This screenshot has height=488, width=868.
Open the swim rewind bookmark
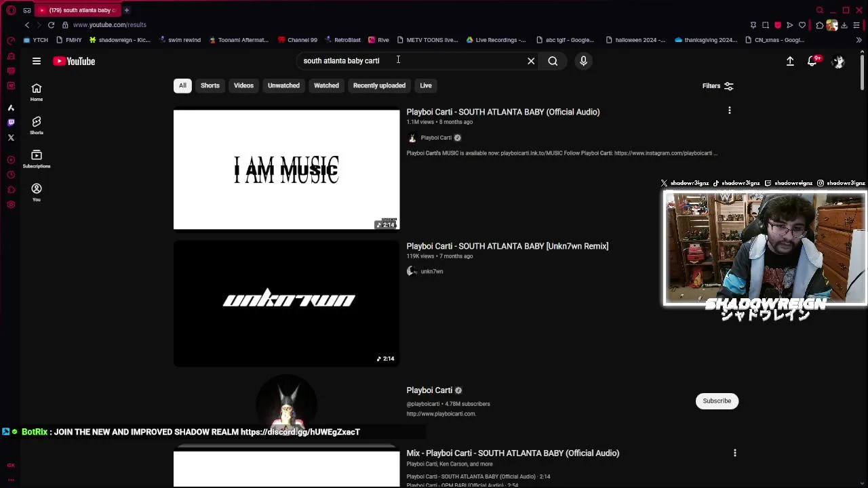tap(180, 40)
